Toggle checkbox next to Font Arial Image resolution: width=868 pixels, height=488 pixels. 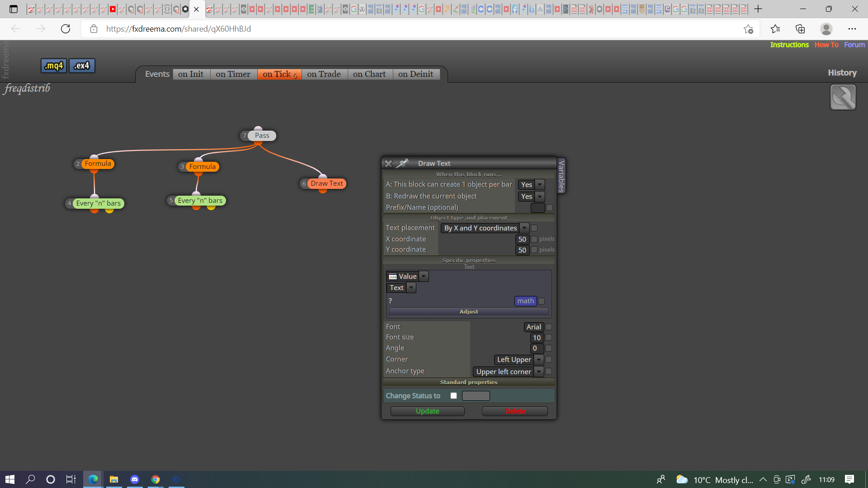[549, 327]
